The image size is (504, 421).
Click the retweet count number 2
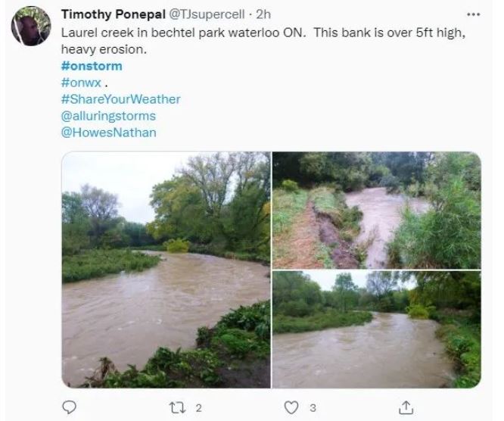tap(198, 407)
